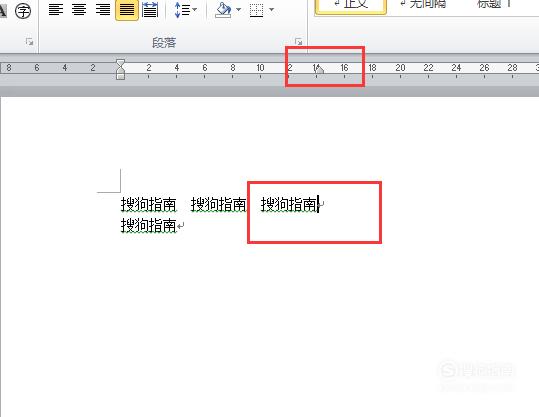Click the first-line indent marker on ruler
539x417 pixels.
click(x=120, y=63)
